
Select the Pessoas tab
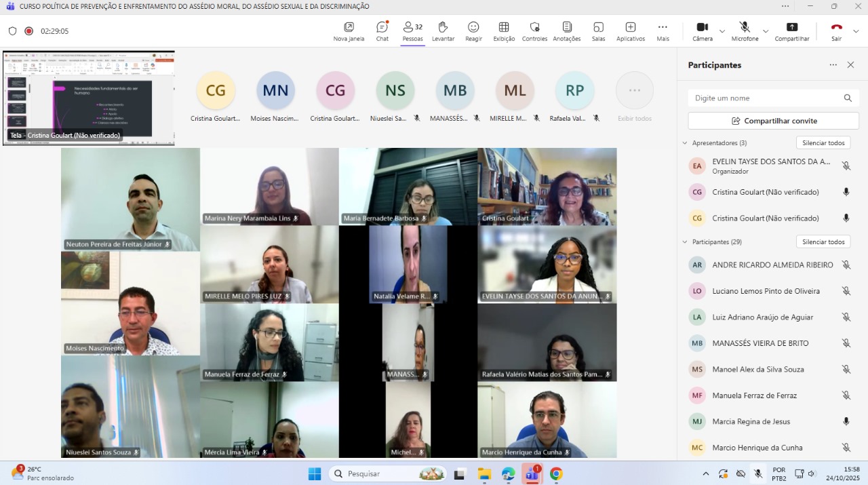412,31
